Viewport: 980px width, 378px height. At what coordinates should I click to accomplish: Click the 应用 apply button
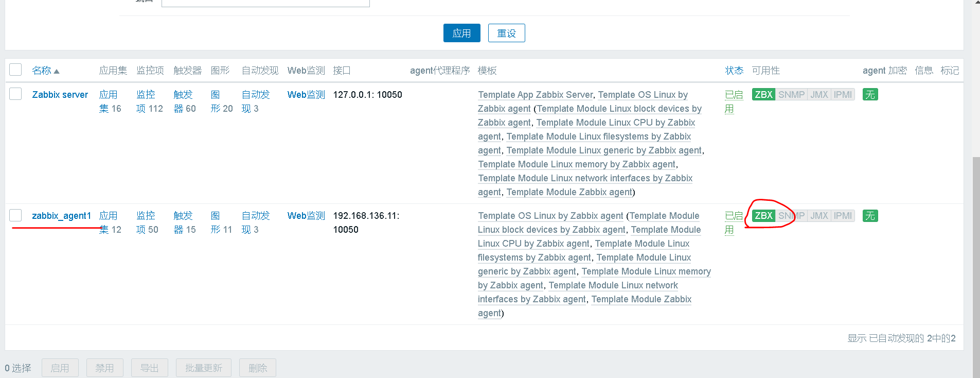point(461,33)
